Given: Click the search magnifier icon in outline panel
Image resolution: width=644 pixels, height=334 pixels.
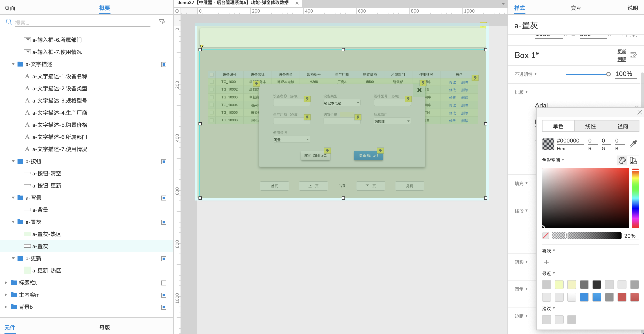Looking at the screenshot, I should tap(9, 22).
